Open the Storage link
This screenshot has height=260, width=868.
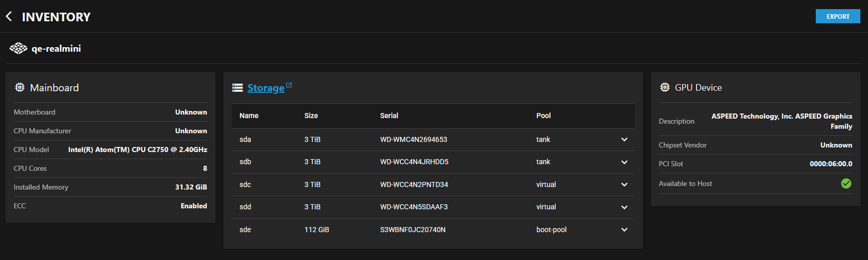coord(266,88)
